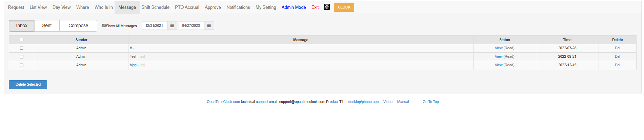The width and height of the screenshot is (644, 140).
Task: Check the select-all checkbox in table header
Action: click(x=22, y=39)
